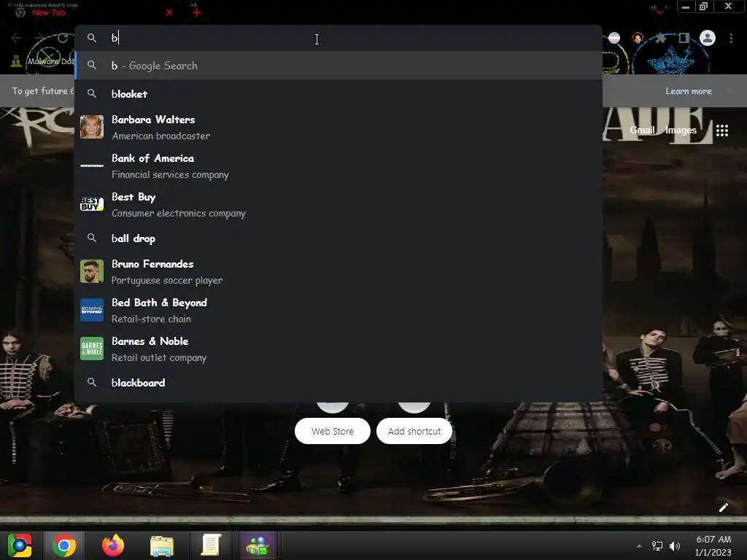Open the Malware bookmark in bookmarks bar
Image resolution: width=747 pixels, height=560 pixels.
pyautogui.click(x=42, y=61)
